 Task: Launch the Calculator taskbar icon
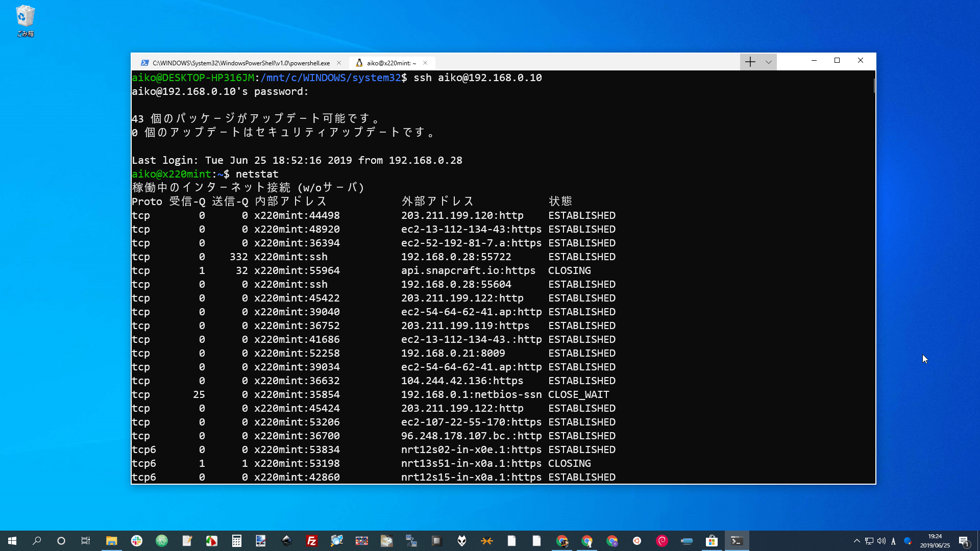[236, 541]
